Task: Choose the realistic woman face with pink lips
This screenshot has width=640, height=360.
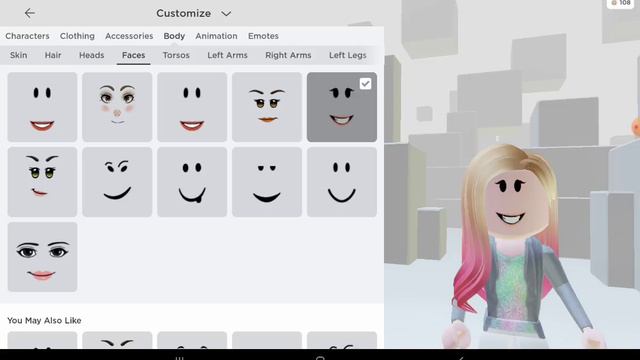Action: 42,257
